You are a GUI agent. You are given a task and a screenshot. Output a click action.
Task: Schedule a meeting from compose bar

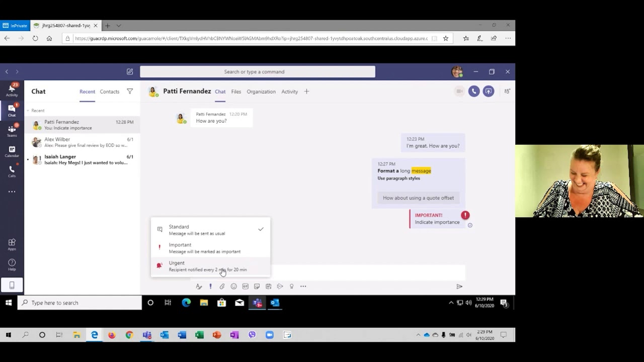click(x=268, y=286)
